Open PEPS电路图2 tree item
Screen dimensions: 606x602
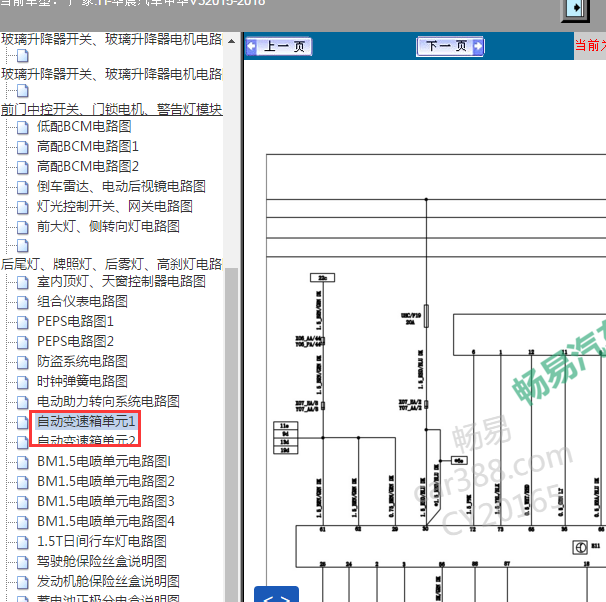(75, 342)
